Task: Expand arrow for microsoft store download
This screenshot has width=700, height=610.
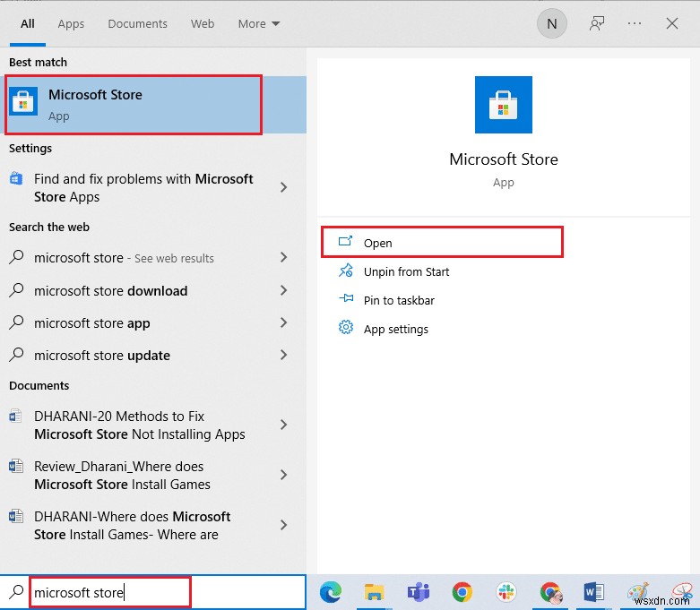Action: pos(283,291)
